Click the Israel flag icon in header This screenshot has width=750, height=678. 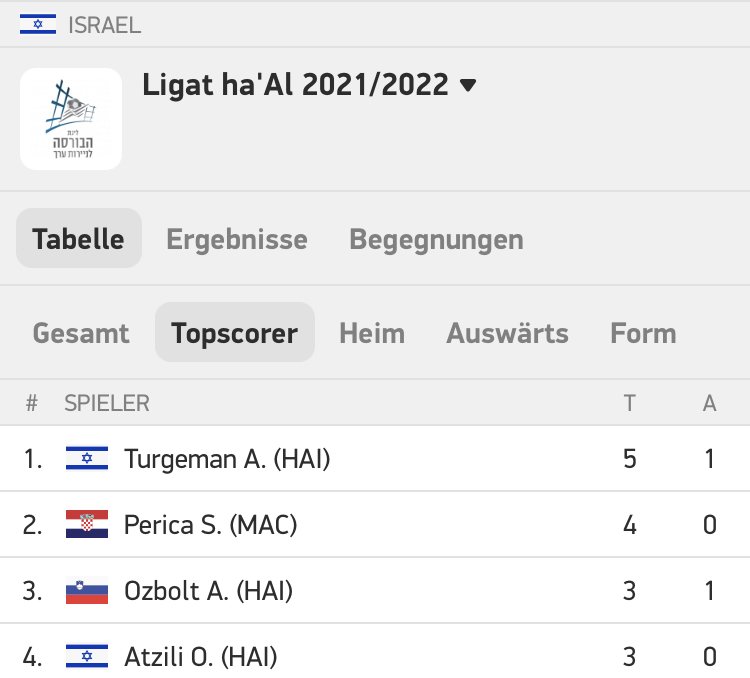click(x=37, y=25)
